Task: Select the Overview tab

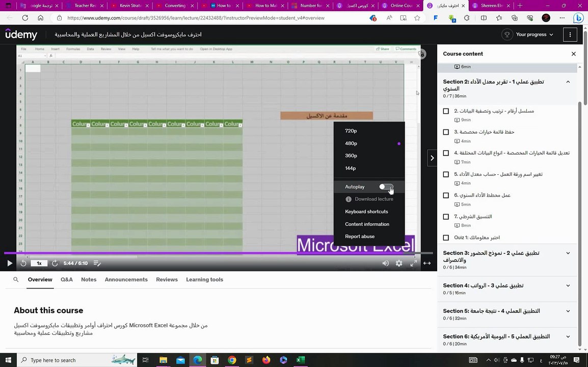Action: (x=40, y=279)
